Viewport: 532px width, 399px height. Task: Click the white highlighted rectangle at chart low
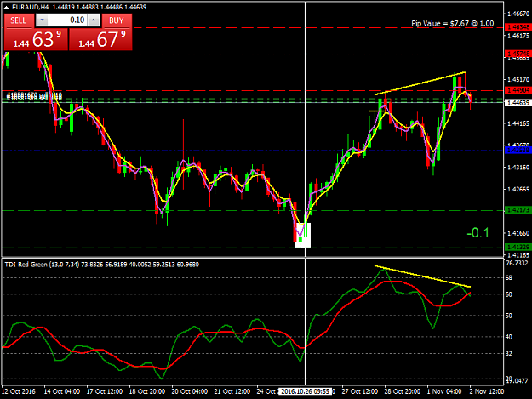[x=303, y=235]
